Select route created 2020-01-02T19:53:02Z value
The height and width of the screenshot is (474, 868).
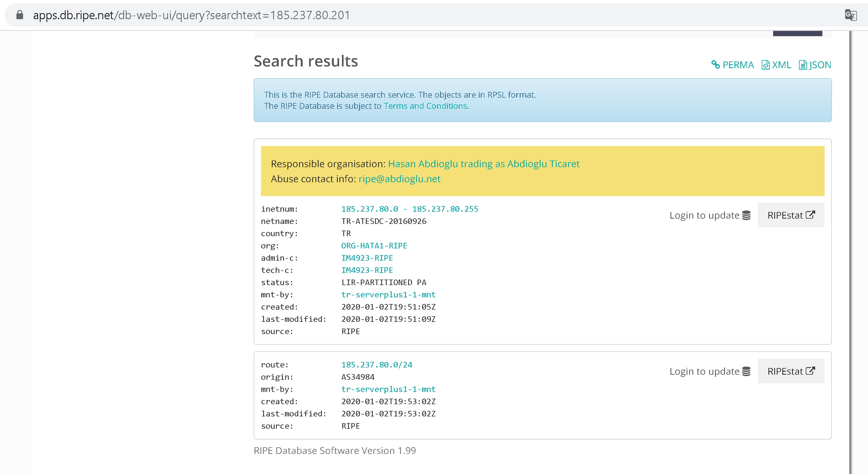tap(388, 401)
